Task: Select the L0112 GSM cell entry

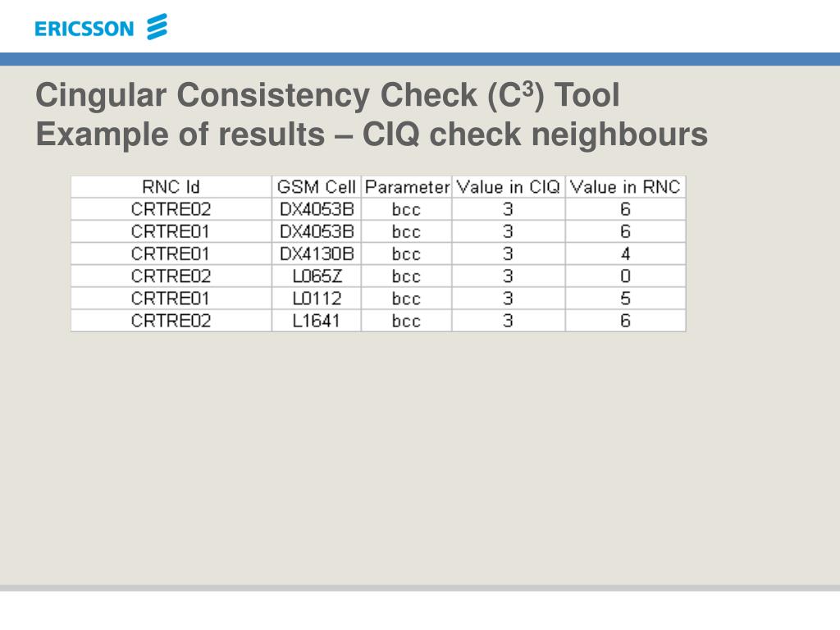Action: click(317, 299)
